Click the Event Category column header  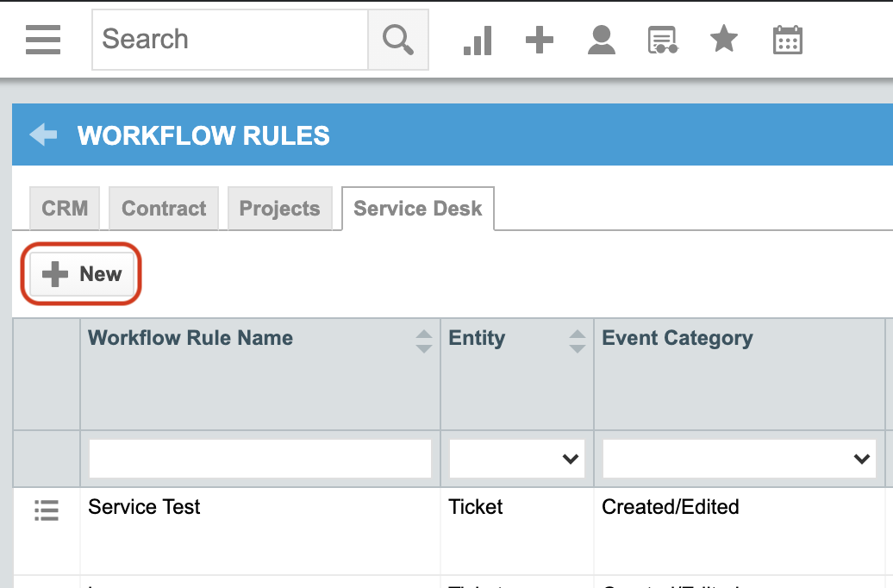[x=678, y=338]
